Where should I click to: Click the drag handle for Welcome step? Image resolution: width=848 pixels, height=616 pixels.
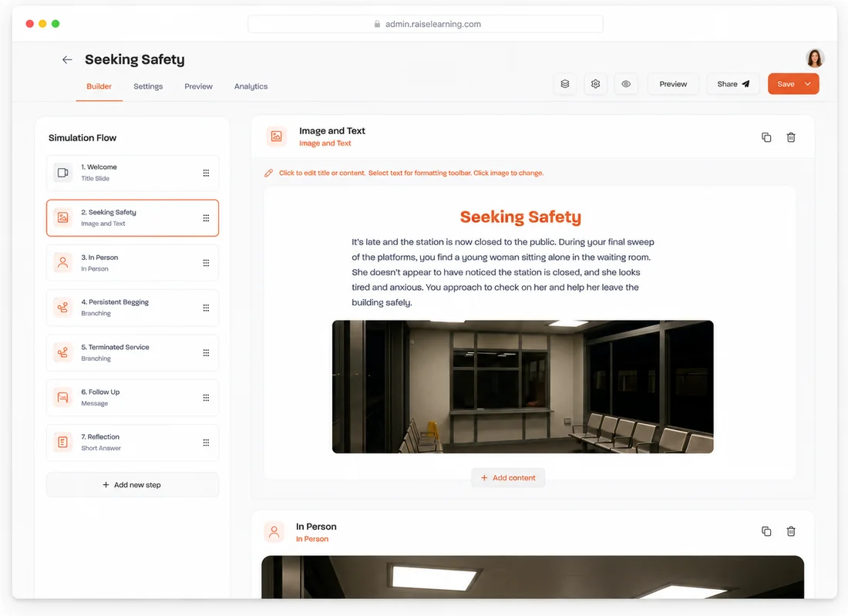[x=206, y=173]
